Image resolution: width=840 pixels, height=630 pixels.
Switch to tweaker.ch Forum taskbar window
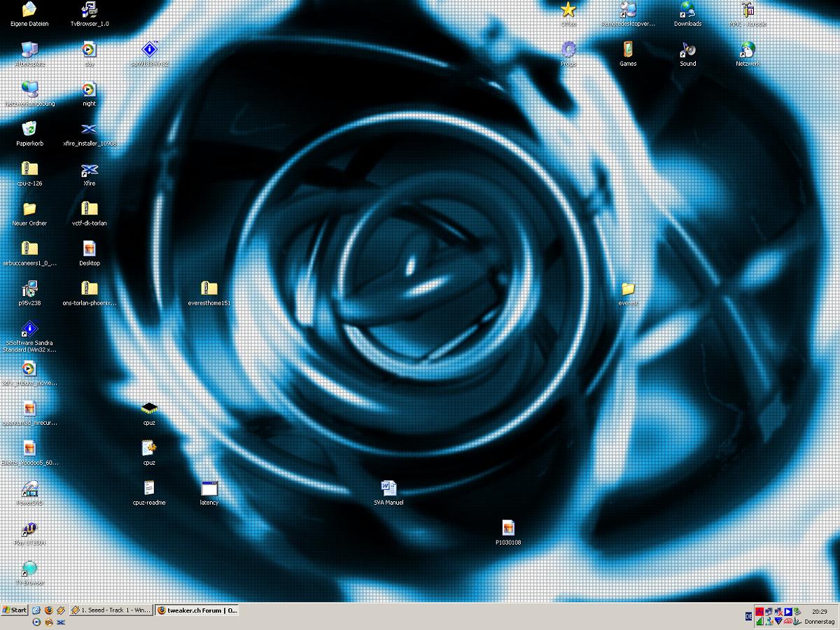(x=197, y=610)
